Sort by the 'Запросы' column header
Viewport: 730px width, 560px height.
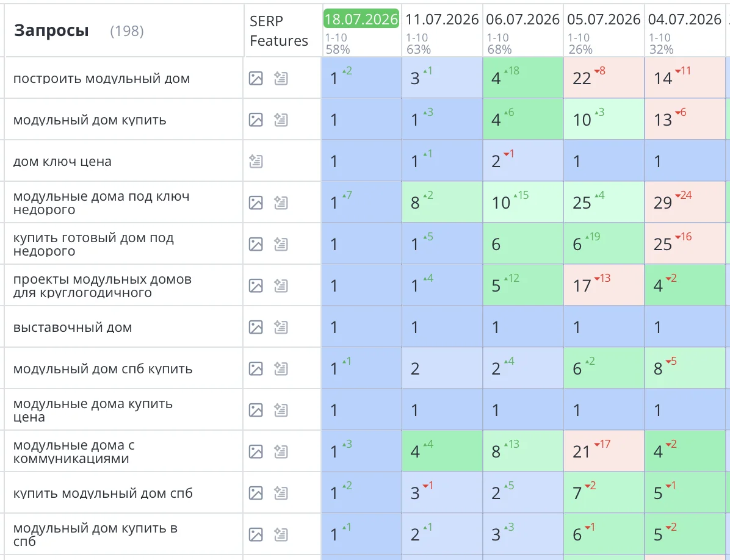pos(51,31)
